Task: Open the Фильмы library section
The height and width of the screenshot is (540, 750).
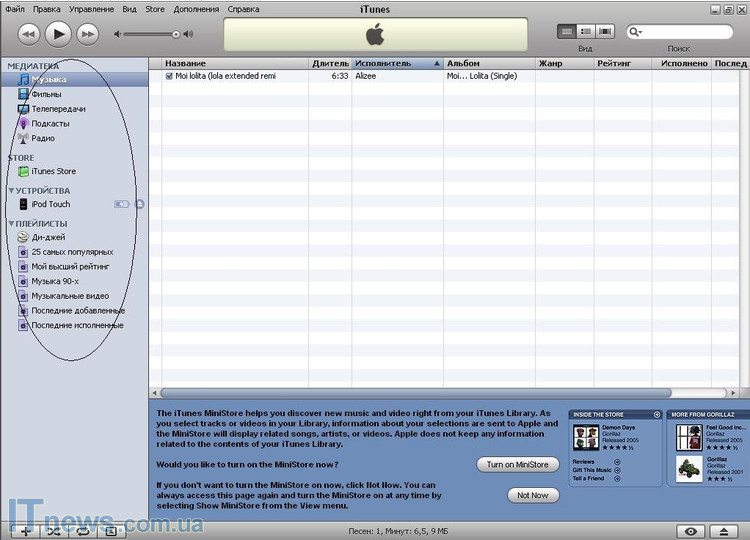Action: click(x=46, y=94)
